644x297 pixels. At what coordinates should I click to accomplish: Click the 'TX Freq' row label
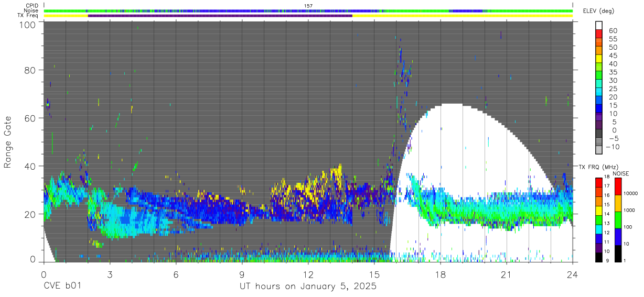point(29,16)
